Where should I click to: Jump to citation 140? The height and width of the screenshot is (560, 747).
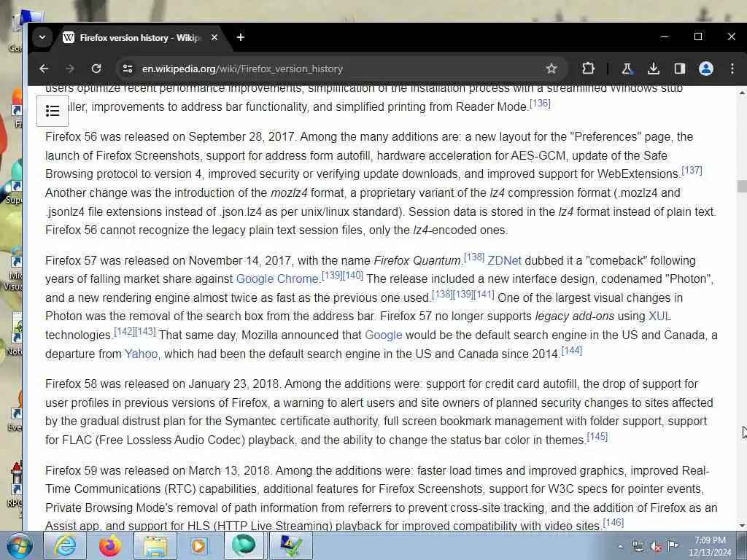353,275
